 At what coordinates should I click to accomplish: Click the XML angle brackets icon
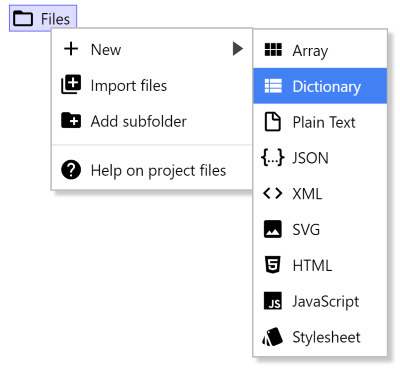[x=273, y=193]
